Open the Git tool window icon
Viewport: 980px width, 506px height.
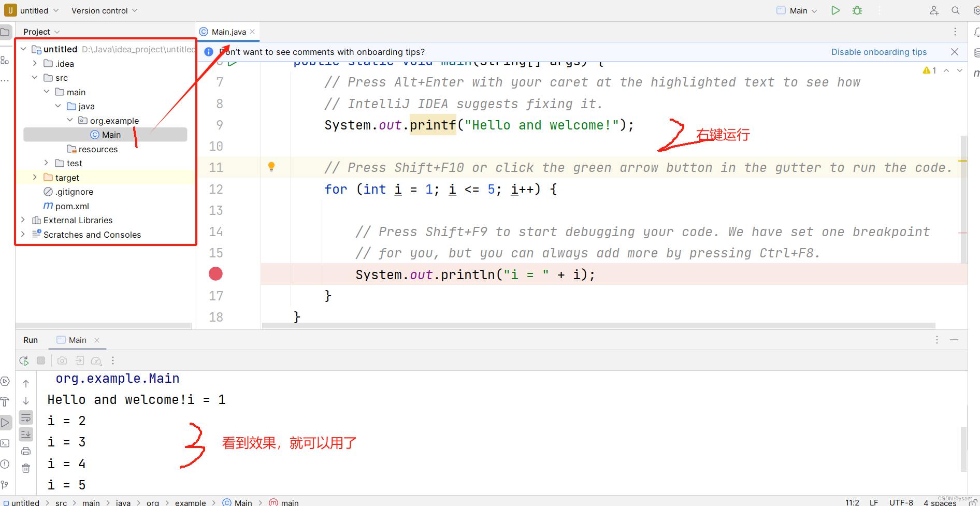coord(5,485)
